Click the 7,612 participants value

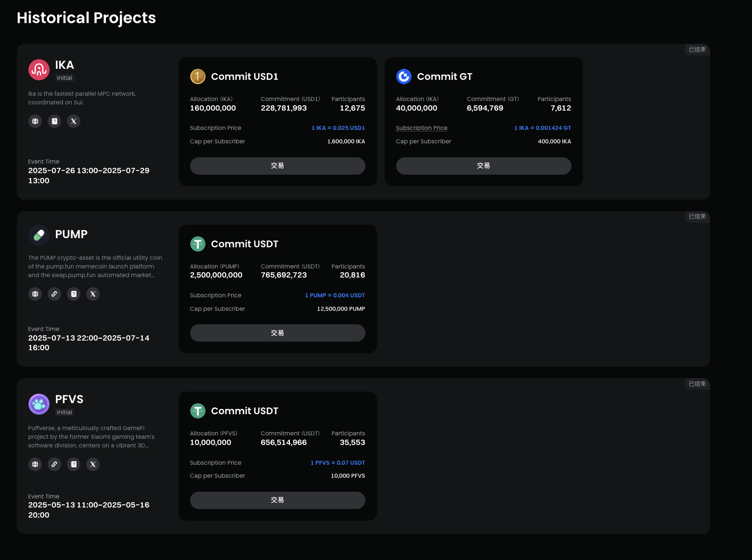click(x=561, y=108)
